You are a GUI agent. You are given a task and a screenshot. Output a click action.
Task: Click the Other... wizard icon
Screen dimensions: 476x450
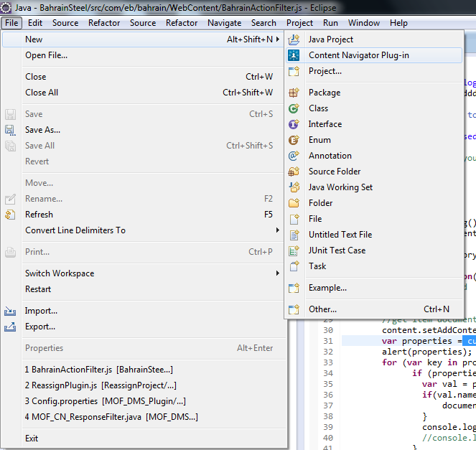294,309
